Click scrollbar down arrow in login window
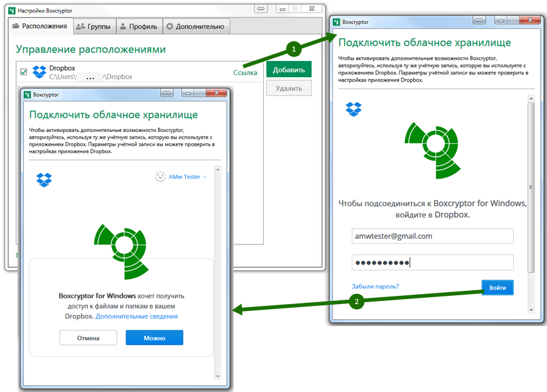This screenshot has height=392, width=547. [x=531, y=310]
